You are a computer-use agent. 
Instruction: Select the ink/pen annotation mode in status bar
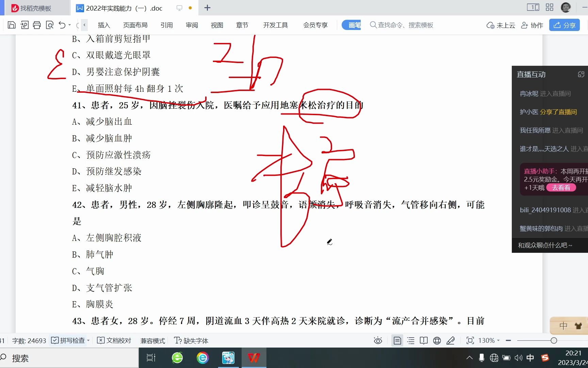[x=451, y=340]
